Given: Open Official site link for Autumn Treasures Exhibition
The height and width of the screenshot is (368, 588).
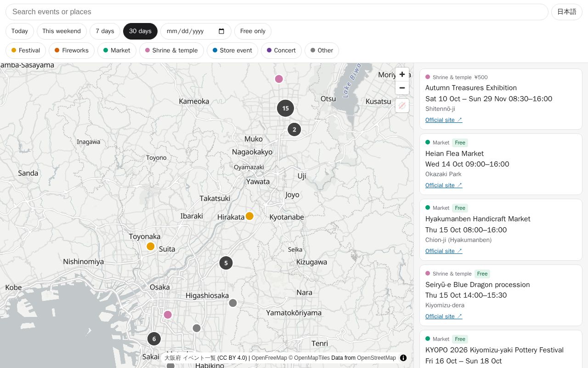Looking at the screenshot, I should click(444, 120).
